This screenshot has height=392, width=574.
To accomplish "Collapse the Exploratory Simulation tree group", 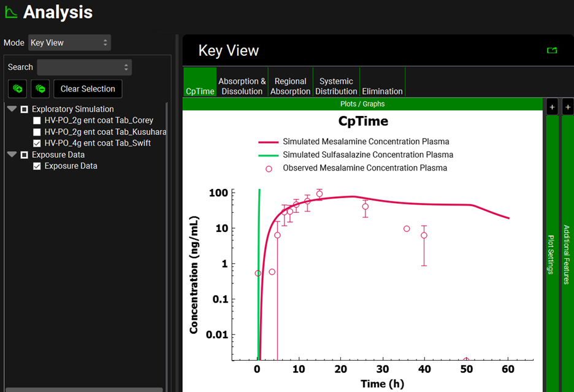I will [12, 109].
